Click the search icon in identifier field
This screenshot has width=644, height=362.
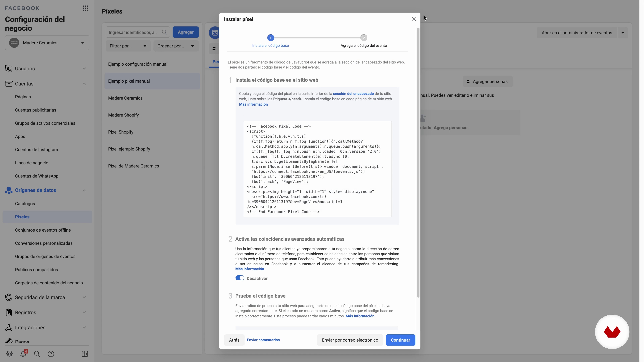pos(164,32)
